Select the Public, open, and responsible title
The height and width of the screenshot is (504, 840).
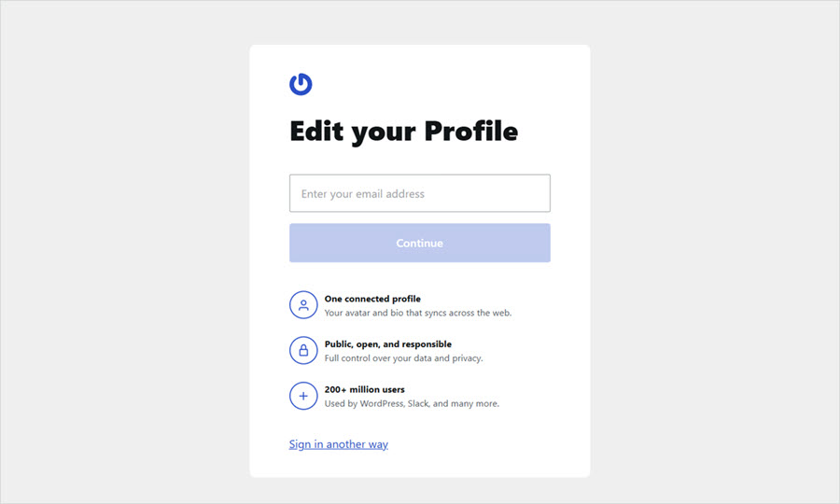387,344
